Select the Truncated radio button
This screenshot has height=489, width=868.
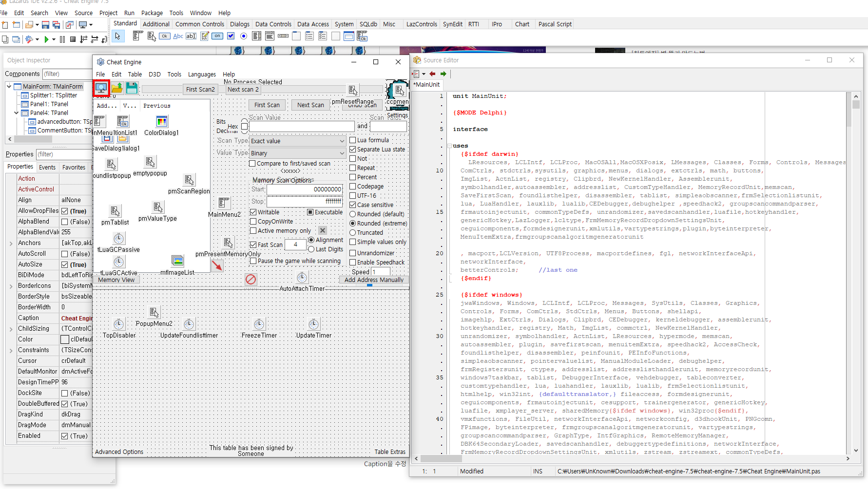pyautogui.click(x=353, y=233)
